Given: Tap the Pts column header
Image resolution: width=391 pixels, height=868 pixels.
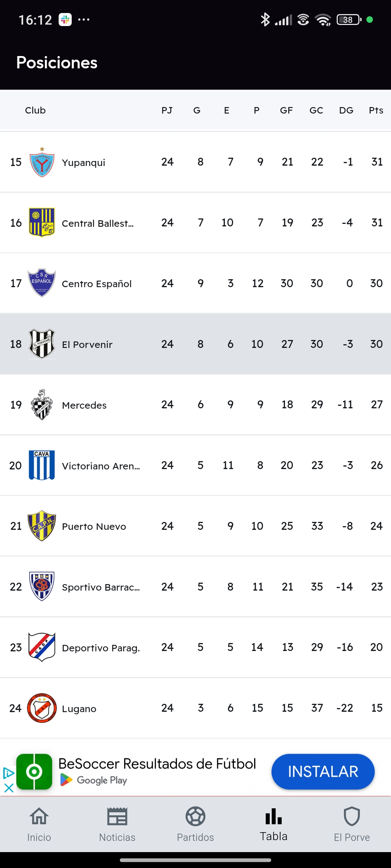Looking at the screenshot, I should coord(376,110).
